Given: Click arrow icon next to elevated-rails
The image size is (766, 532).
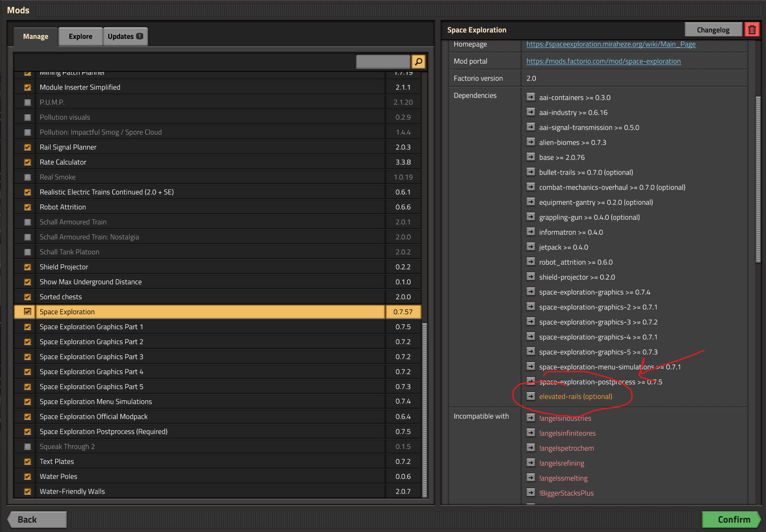Looking at the screenshot, I should [531, 396].
